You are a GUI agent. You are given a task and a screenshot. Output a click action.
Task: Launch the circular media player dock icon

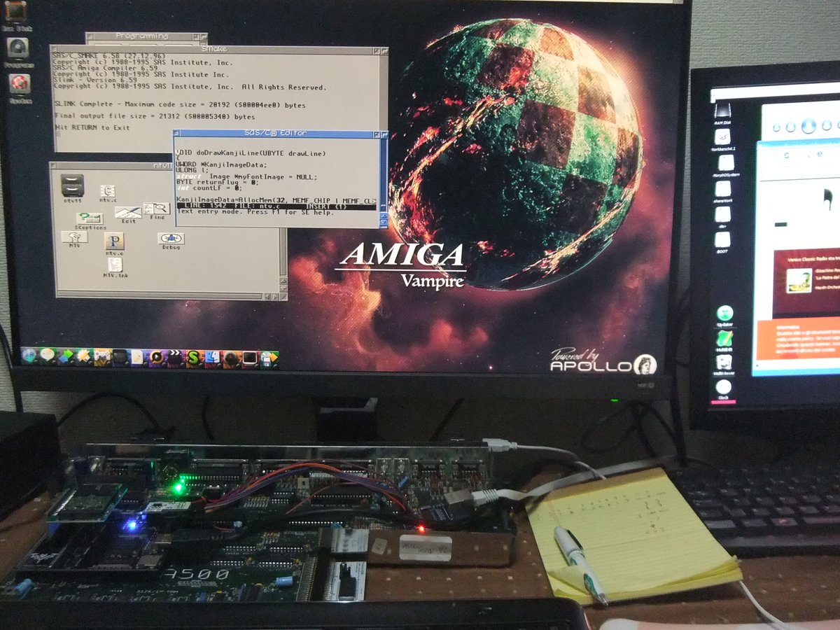pos(156,357)
